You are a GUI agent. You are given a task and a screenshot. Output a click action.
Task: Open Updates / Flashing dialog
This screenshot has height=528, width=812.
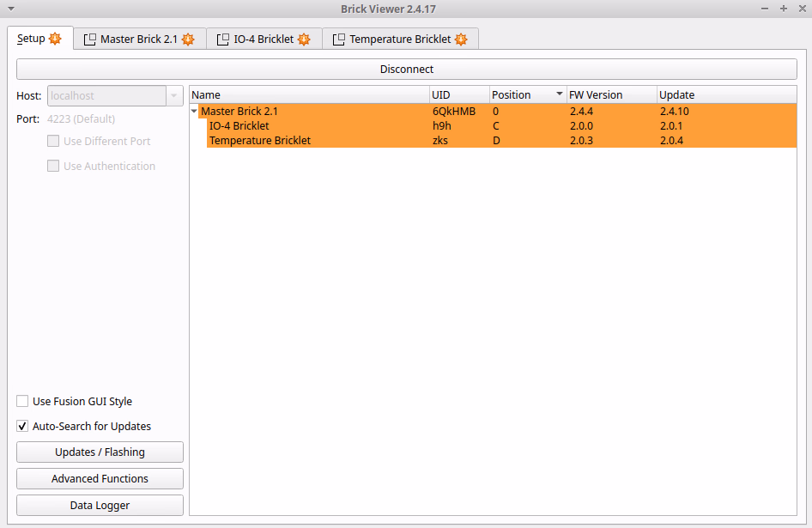coord(100,452)
